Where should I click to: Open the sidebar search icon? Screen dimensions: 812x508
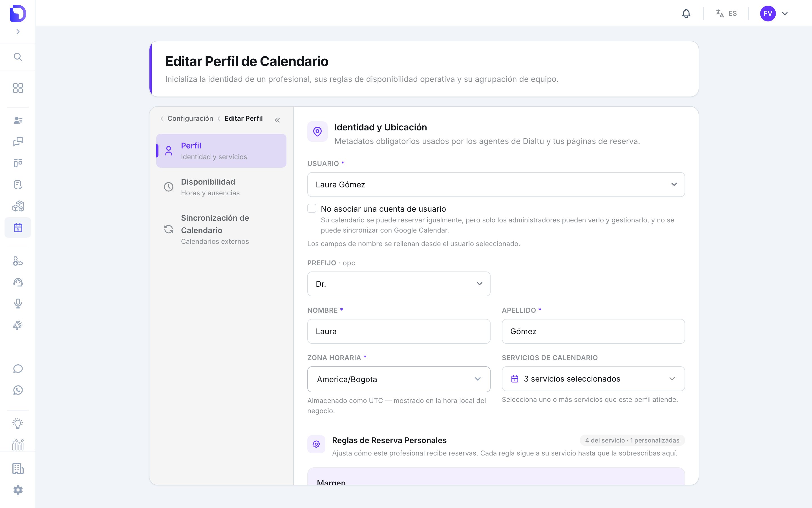click(18, 57)
